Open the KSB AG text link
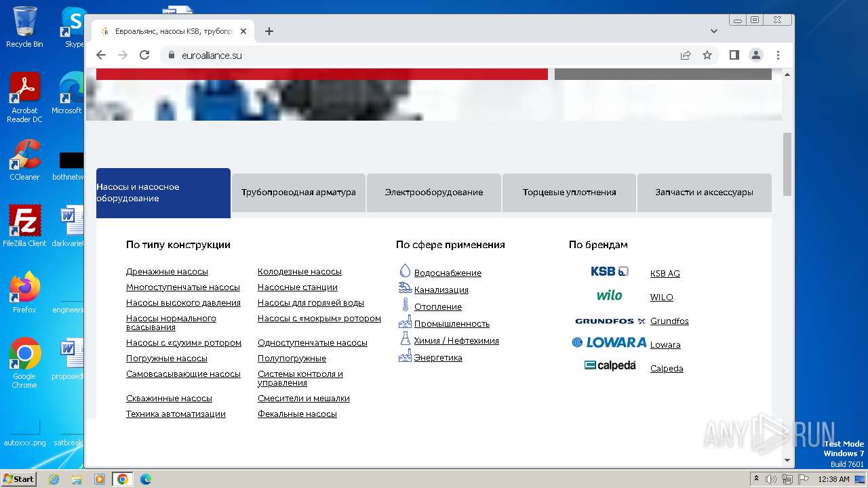The image size is (868, 488). [x=665, y=274]
